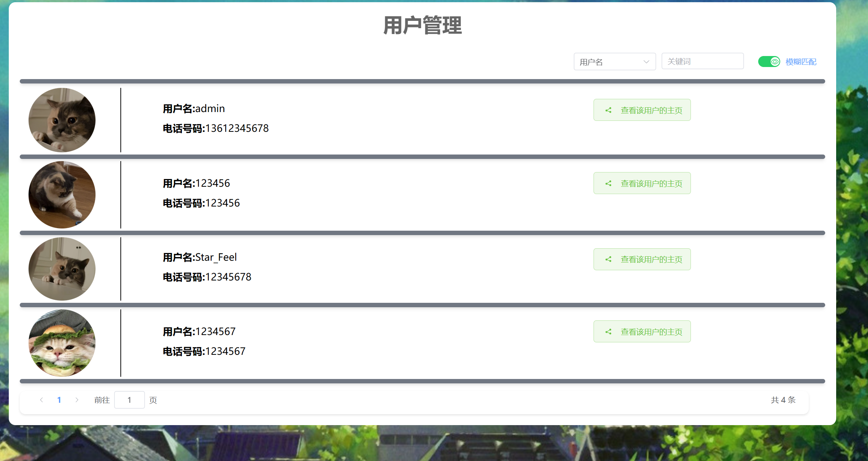Click the burger cat avatar of 1234567
868x461 pixels.
tap(62, 343)
